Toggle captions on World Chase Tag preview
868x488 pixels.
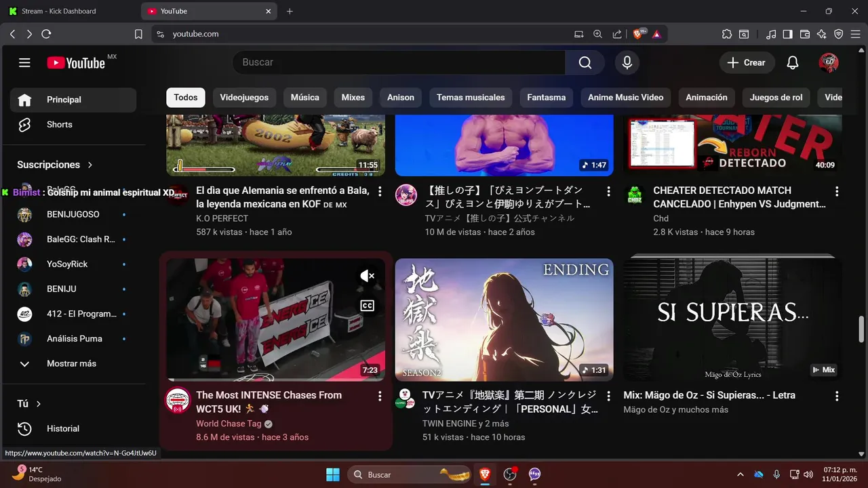(x=367, y=306)
